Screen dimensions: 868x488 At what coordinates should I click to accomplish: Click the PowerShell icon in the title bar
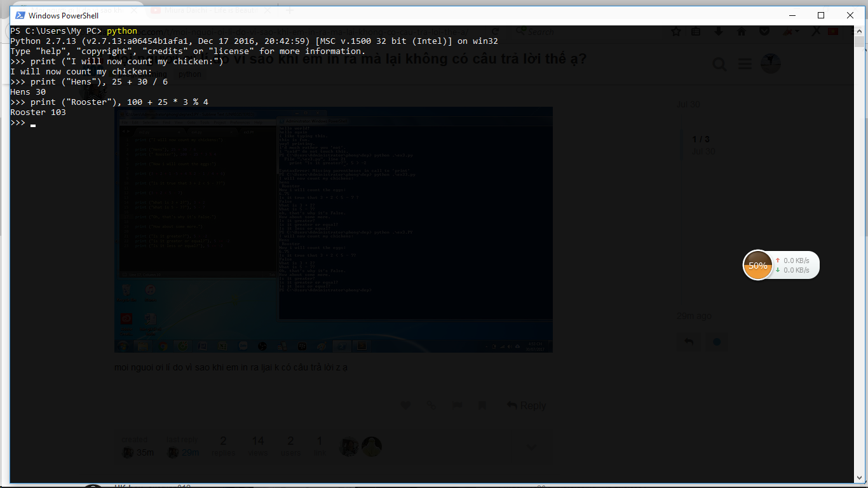click(20, 15)
